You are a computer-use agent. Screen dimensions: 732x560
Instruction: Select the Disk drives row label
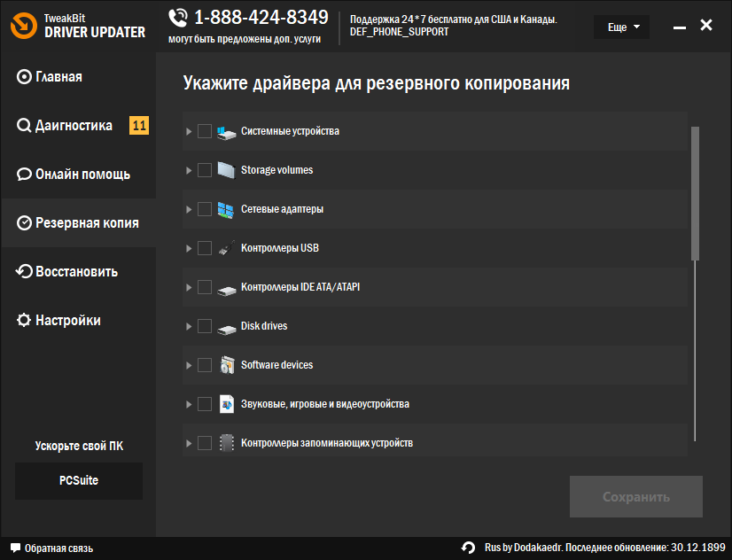coord(264,326)
